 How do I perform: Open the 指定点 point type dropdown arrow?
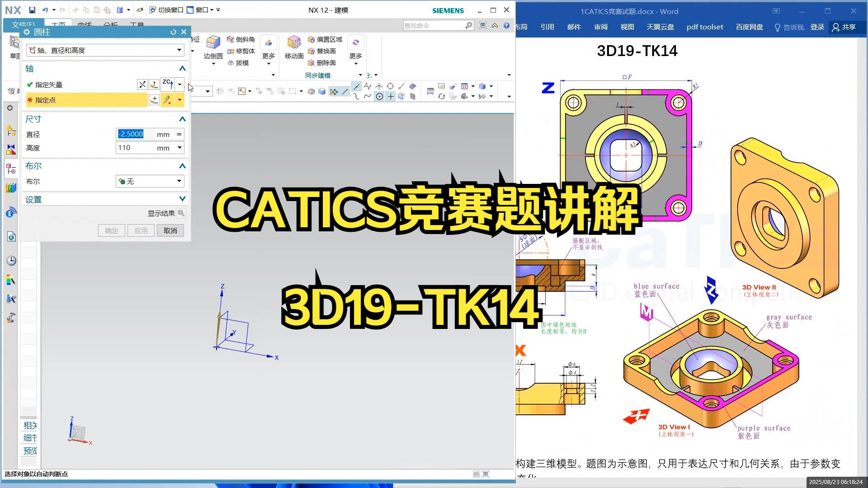click(x=180, y=100)
